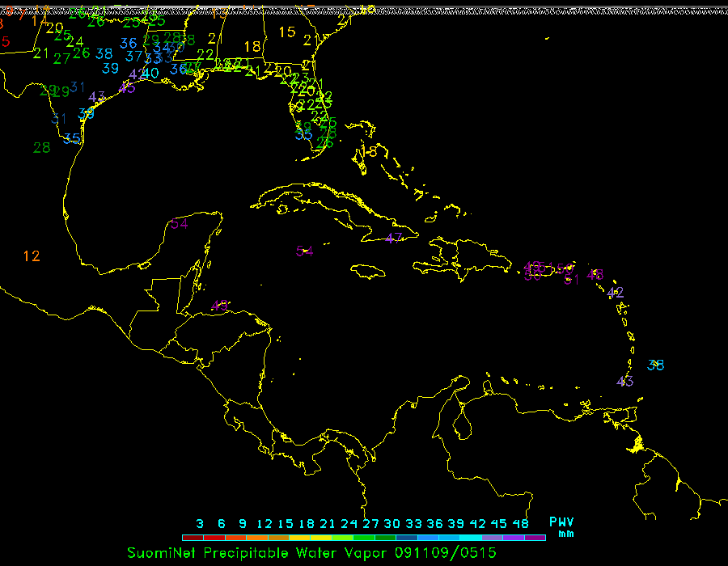Select the yellow 15 reading in Georgia
The width and height of the screenshot is (728, 566).
point(287,32)
